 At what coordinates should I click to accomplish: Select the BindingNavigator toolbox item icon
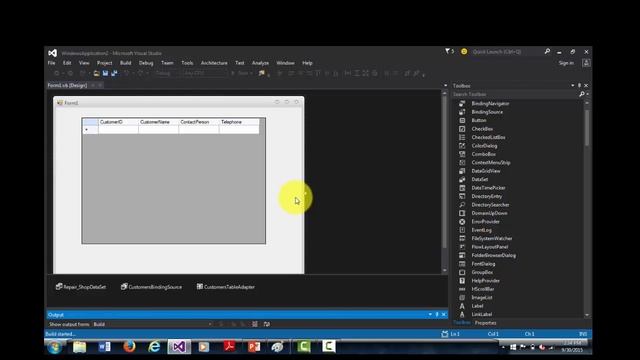[x=462, y=104]
